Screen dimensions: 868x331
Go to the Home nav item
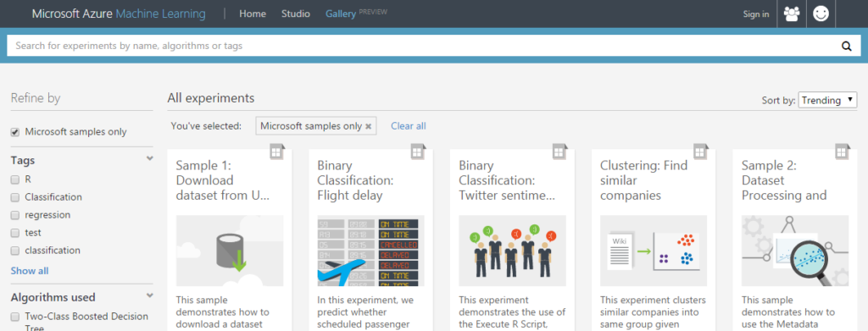click(x=253, y=14)
